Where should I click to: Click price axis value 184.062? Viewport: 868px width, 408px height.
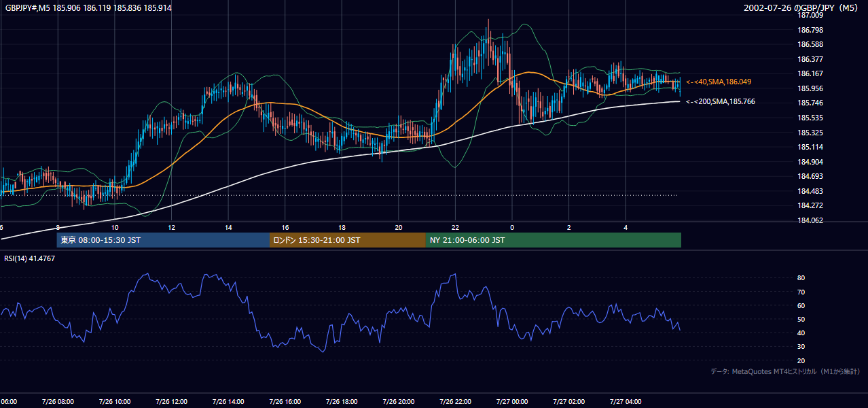(x=811, y=220)
